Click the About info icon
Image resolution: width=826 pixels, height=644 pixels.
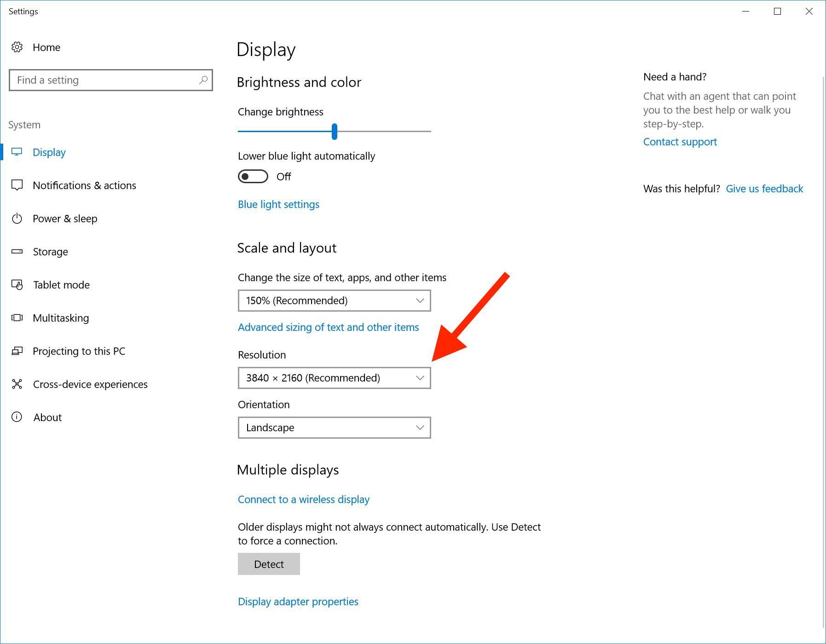tap(17, 417)
